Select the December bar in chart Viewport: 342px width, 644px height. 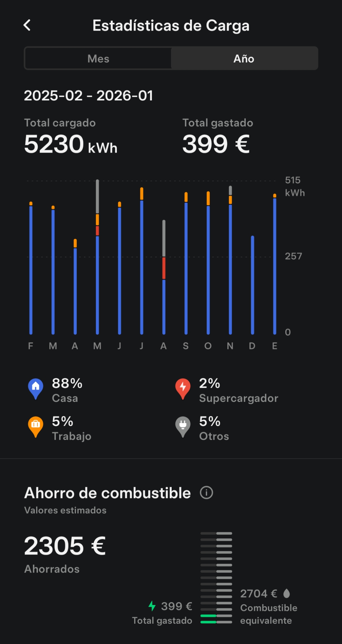[252, 285]
